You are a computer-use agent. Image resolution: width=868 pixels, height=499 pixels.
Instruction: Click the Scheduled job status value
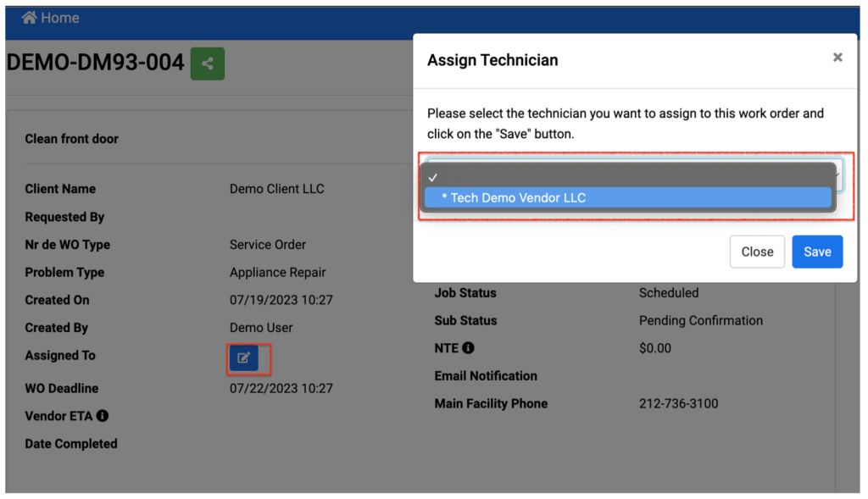[669, 292]
